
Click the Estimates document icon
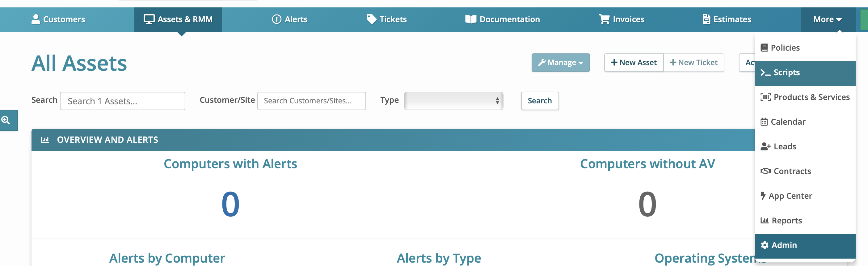(706, 19)
